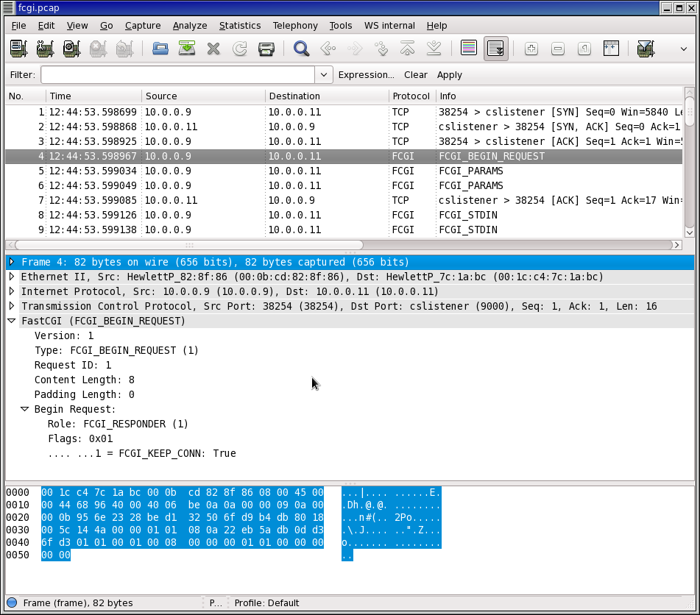Reset zoom to normal size icon
The image size is (700, 615).
(x=584, y=49)
